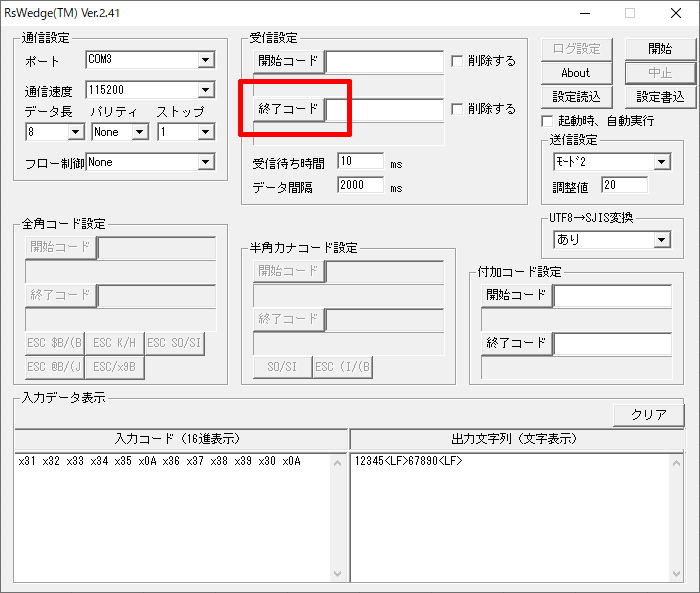This screenshot has height=593, width=700.
Task: Click down arrow of output string scrollbar
Action: tap(676, 574)
